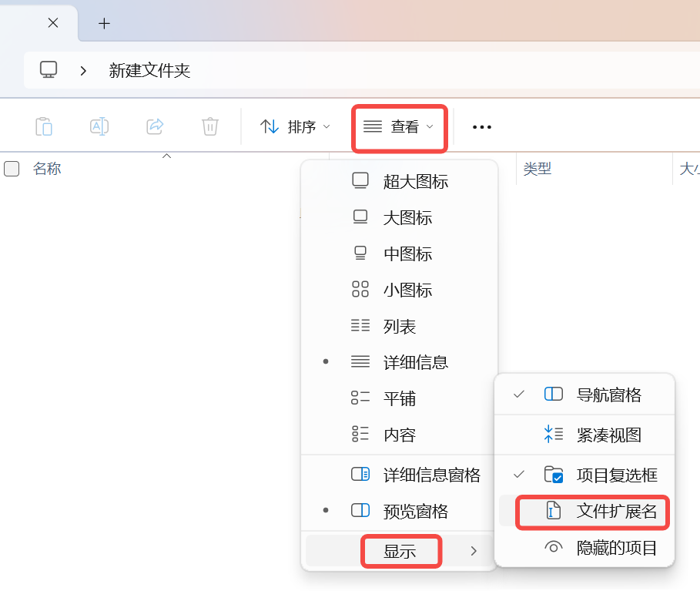The width and height of the screenshot is (700, 591).
Task: Open the three-dot more options menu
Action: (x=482, y=127)
